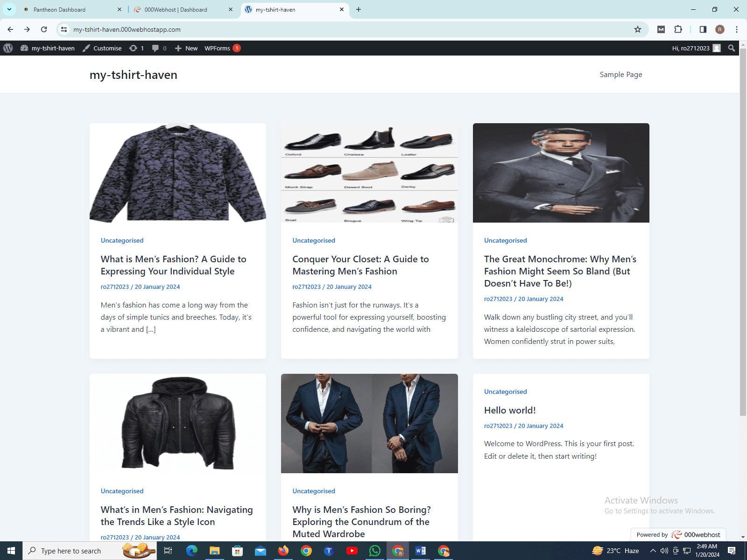Open the navy blue suits thumbnail

(369, 423)
